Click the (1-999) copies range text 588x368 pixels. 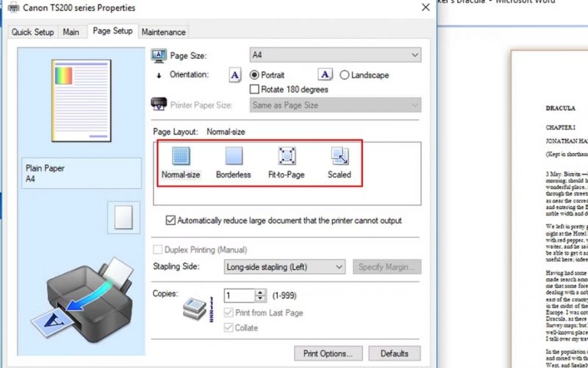click(x=284, y=296)
